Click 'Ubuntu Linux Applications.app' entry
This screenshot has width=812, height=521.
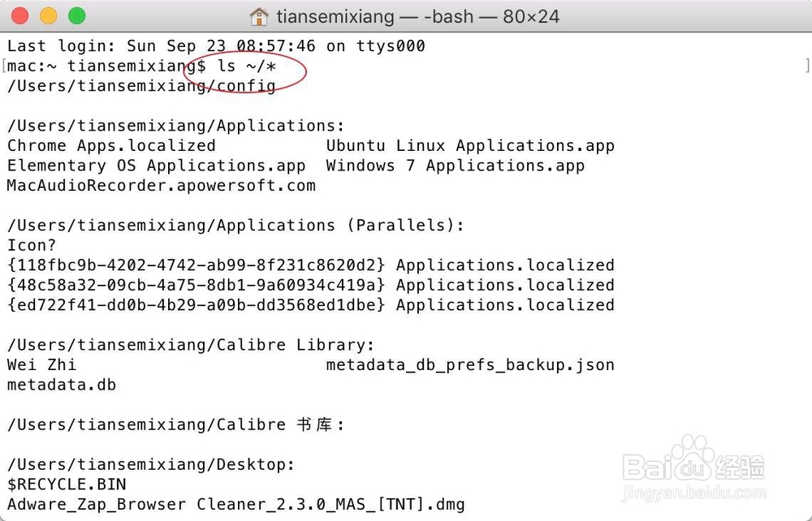[x=470, y=146]
